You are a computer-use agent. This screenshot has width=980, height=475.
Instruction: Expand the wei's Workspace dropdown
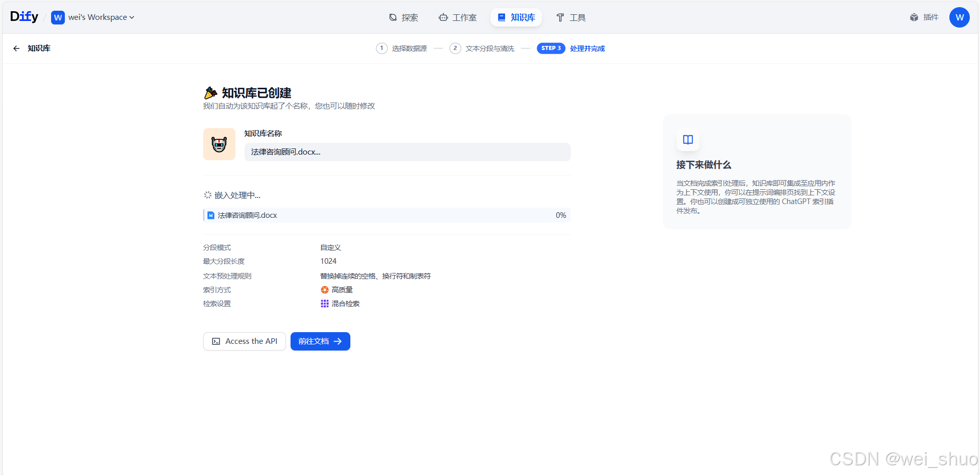(x=93, y=17)
